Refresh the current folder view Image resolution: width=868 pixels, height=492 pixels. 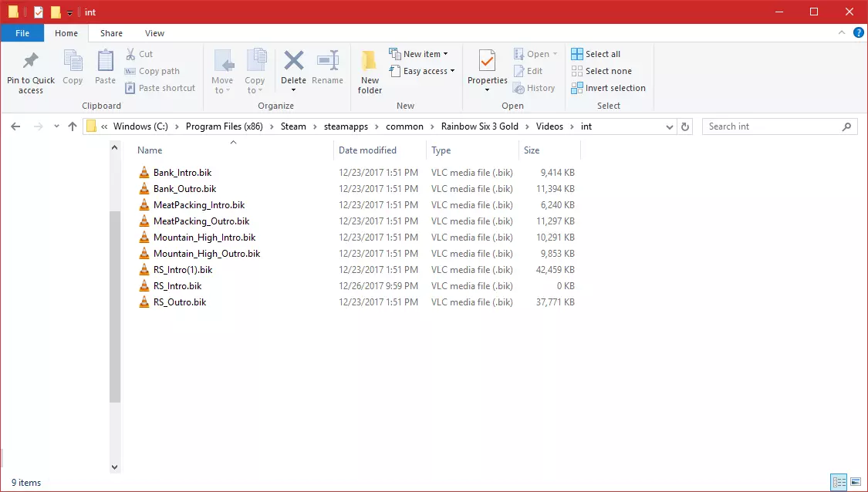coord(685,126)
